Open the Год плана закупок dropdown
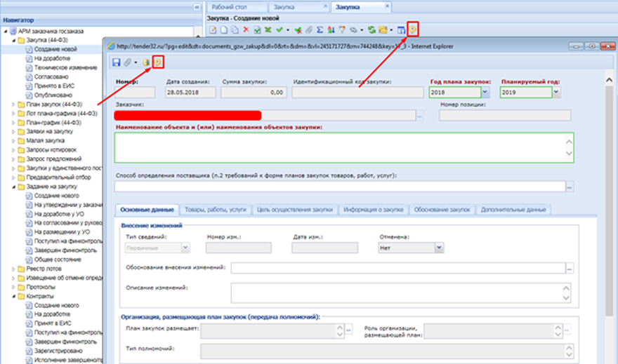 point(485,92)
